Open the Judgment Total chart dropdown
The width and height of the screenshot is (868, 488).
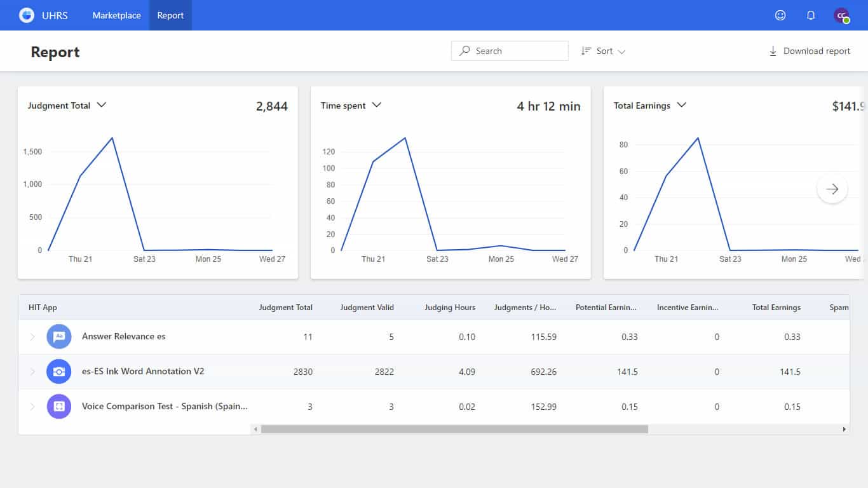pyautogui.click(x=102, y=105)
